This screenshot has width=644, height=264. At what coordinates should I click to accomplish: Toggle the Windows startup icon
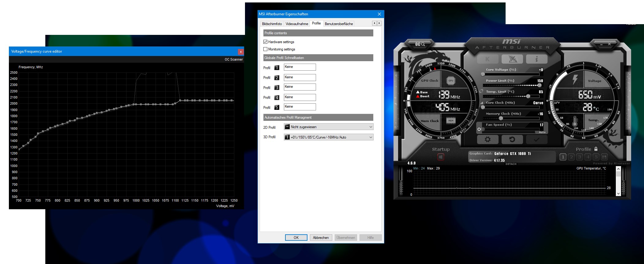click(x=441, y=157)
